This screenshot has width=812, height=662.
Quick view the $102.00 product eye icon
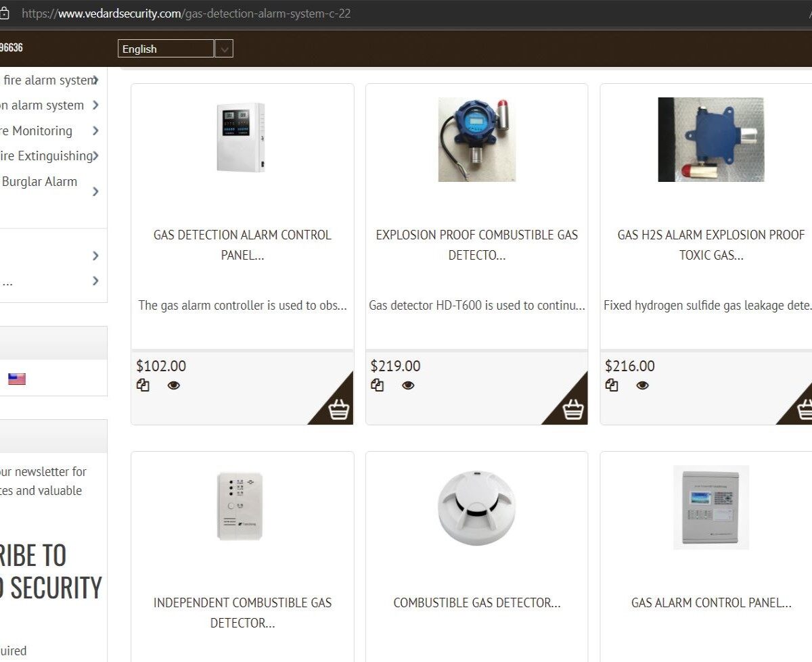(174, 385)
